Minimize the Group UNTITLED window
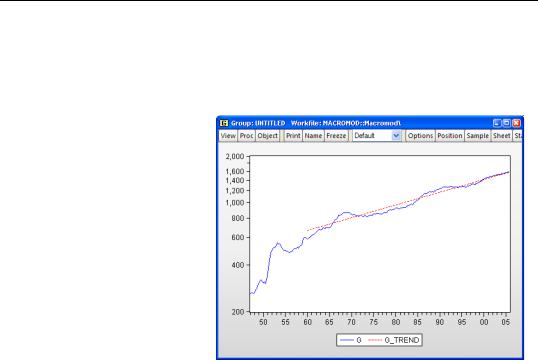Screen dimensions: 538x360 point(497,123)
